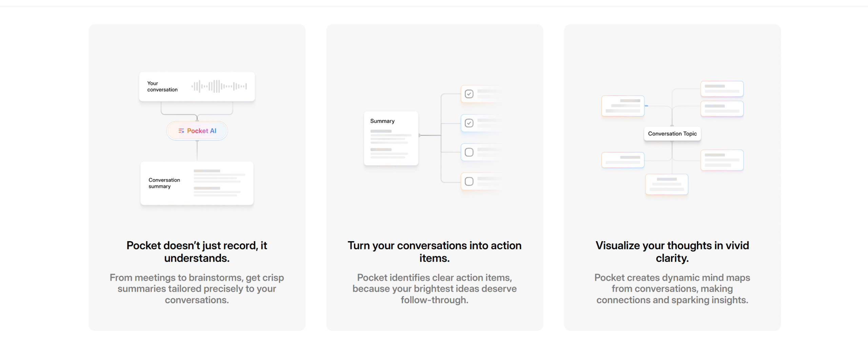The width and height of the screenshot is (868, 352).
Task: Click the upper-left mind map node
Action: pos(623,106)
